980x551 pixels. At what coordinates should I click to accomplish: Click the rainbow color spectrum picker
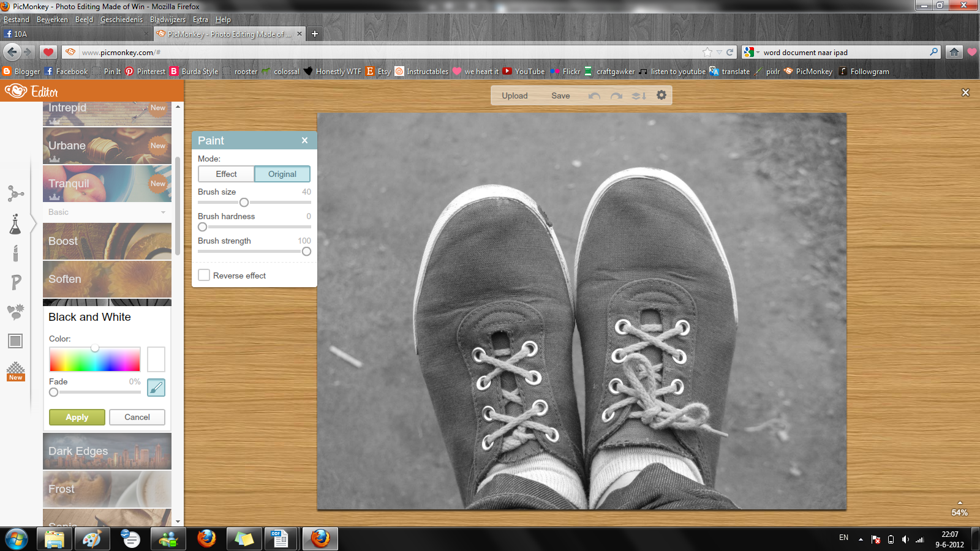[95, 359]
